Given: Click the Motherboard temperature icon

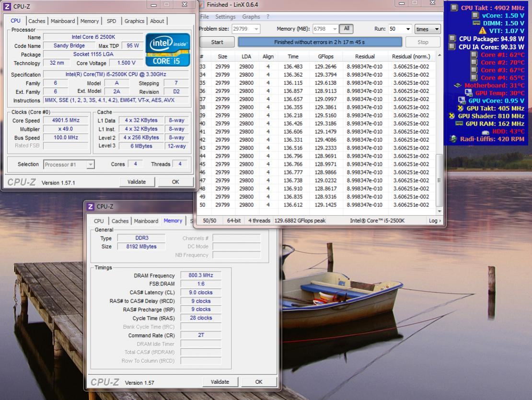Looking at the screenshot, I should [458, 85].
